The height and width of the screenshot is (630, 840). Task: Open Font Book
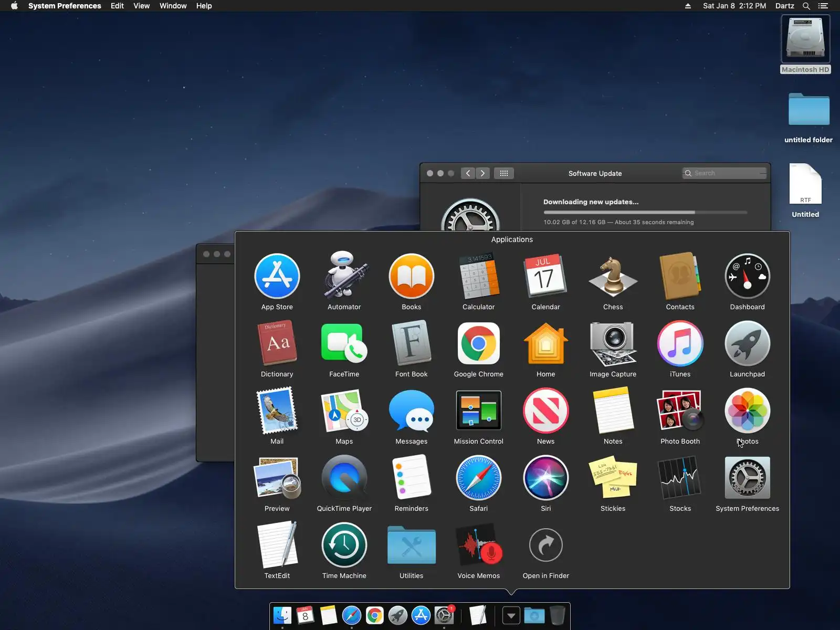tap(412, 344)
